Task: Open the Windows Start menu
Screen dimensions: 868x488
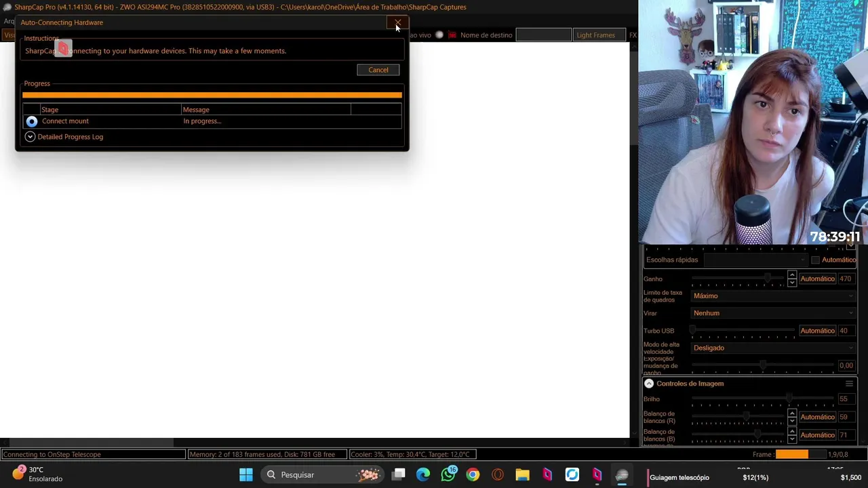Action: (246, 475)
